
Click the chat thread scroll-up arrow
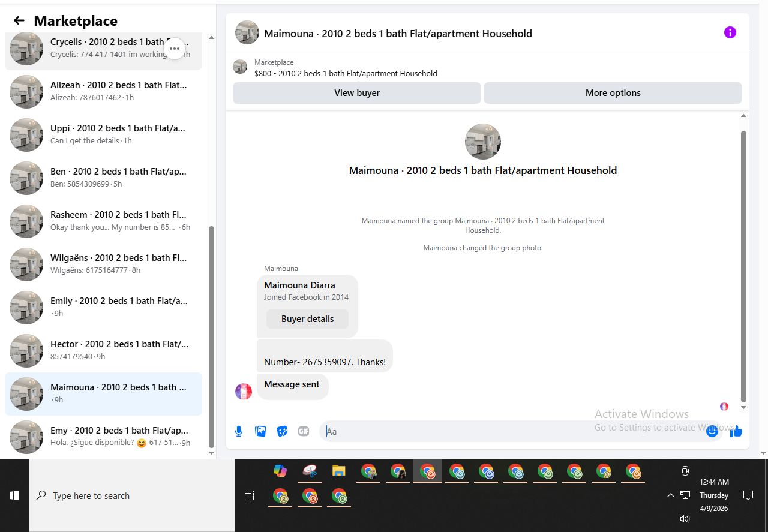pyautogui.click(x=744, y=115)
